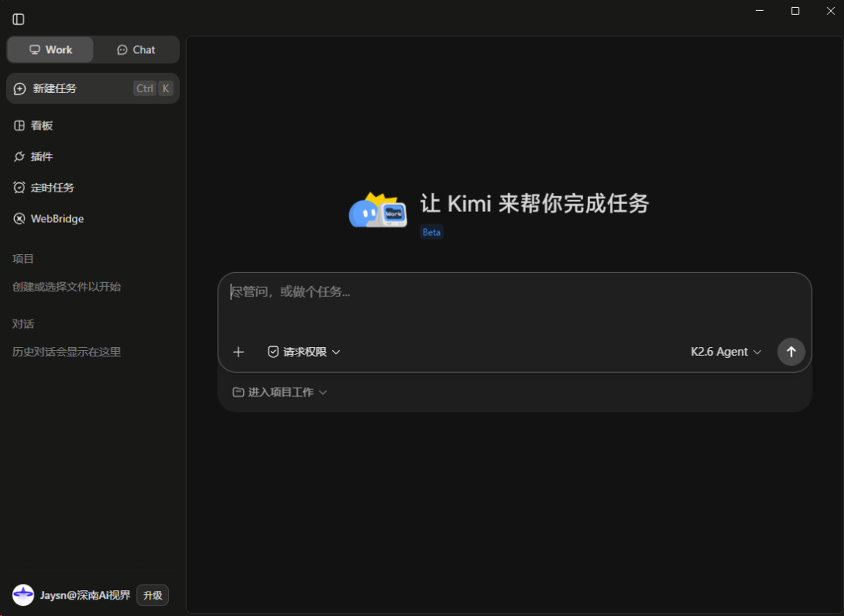This screenshot has width=844, height=616.
Task: Click the Jaysn@深南Ai视界 username
Action: pos(85,595)
